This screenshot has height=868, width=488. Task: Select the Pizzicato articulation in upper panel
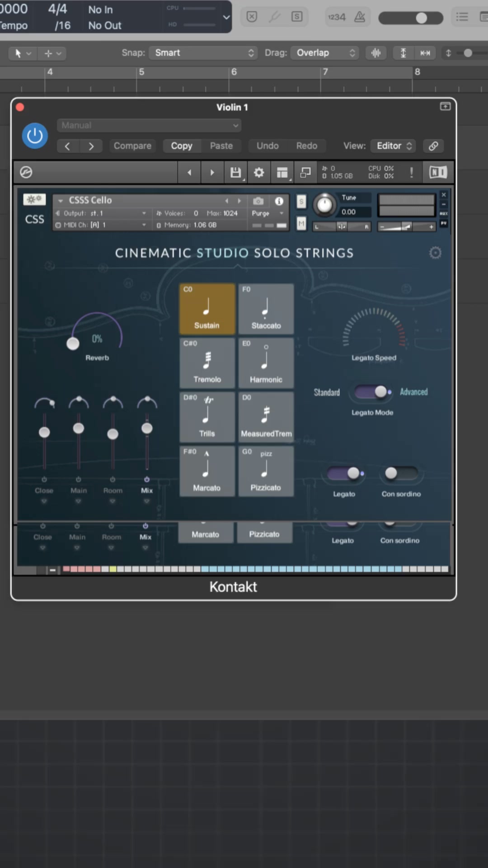(266, 471)
